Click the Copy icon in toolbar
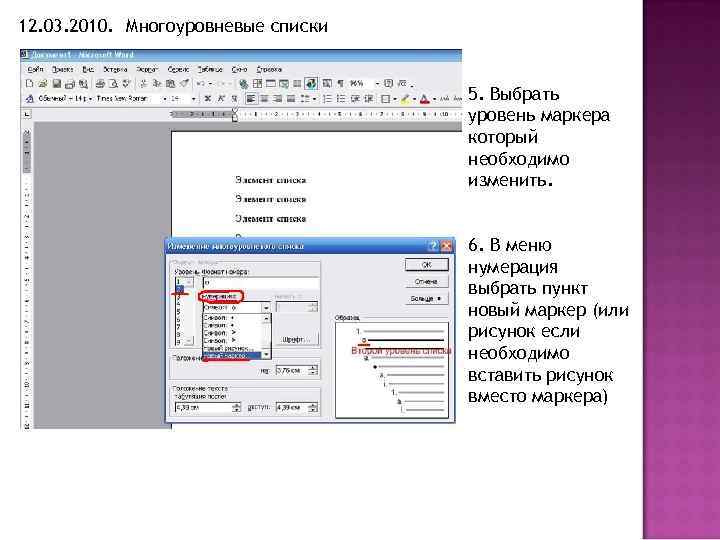The height and width of the screenshot is (540, 720). coord(157,84)
